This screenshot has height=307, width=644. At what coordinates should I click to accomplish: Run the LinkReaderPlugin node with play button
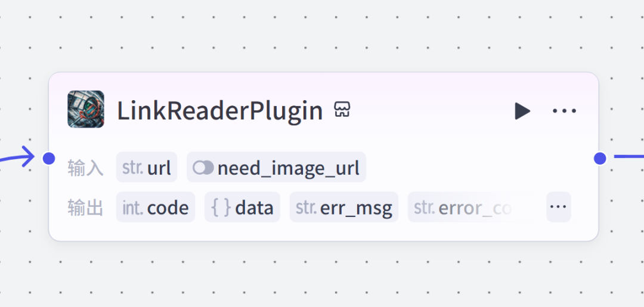point(522,111)
